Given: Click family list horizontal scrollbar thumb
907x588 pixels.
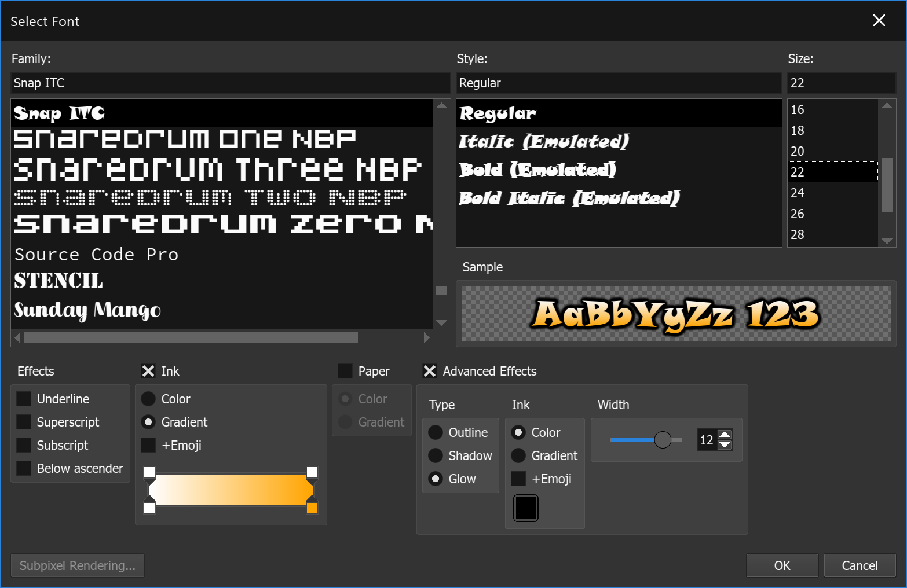Looking at the screenshot, I should (191, 337).
